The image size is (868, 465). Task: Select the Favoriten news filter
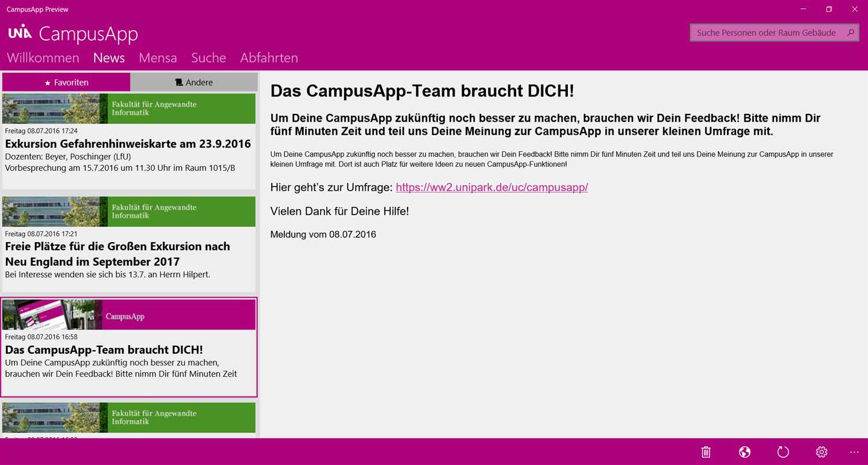[66, 82]
